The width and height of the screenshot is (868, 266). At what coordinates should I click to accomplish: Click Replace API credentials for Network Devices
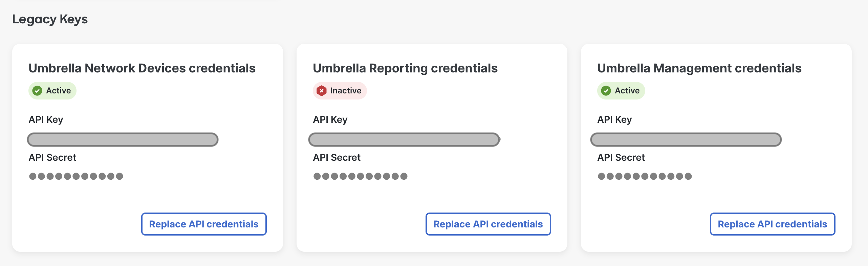203,224
